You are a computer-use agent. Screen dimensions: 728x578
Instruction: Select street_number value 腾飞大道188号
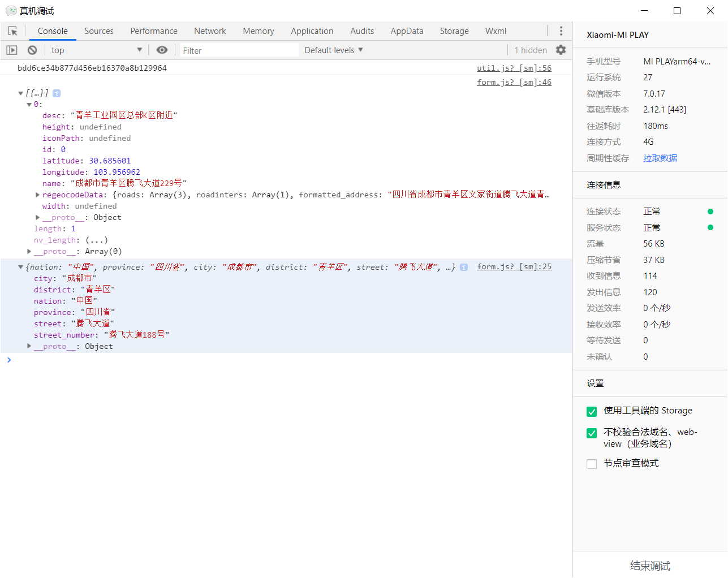pos(136,335)
